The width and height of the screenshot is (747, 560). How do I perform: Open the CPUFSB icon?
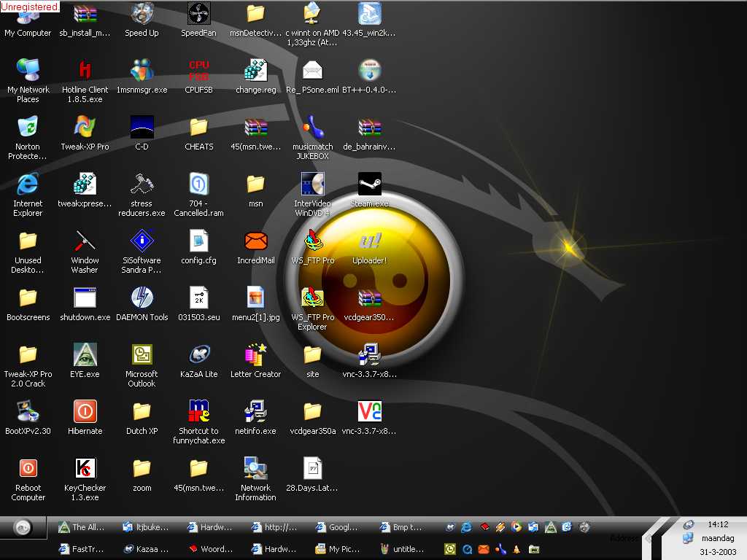pyautogui.click(x=198, y=71)
